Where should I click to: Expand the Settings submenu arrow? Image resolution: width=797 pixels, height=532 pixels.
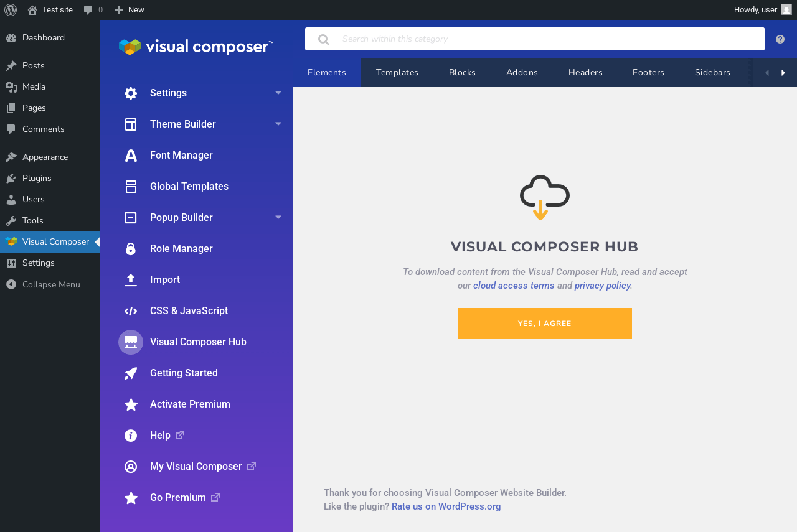pyautogui.click(x=278, y=93)
